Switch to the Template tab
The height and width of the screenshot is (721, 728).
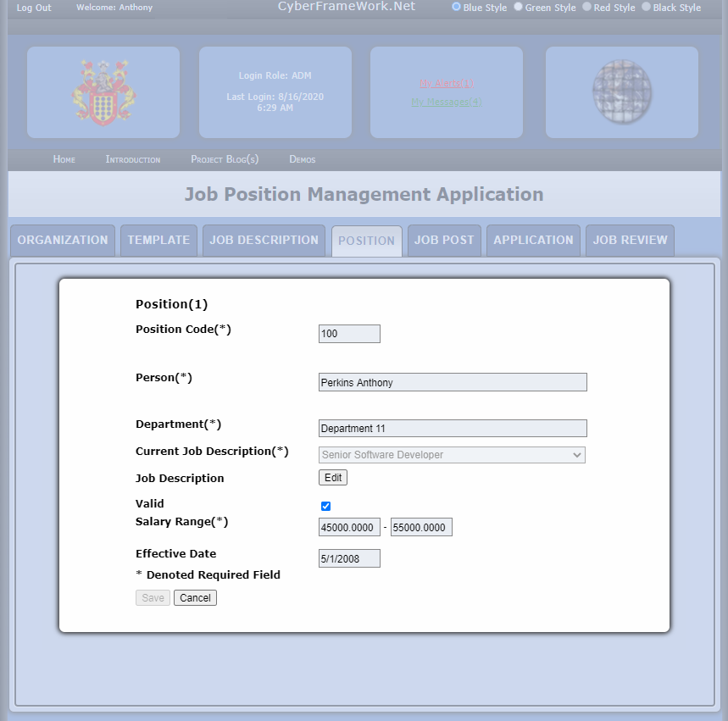tap(158, 241)
